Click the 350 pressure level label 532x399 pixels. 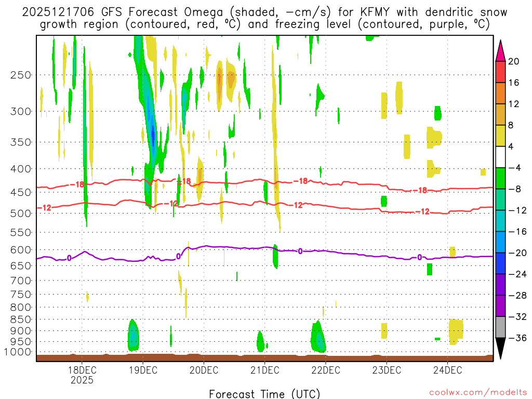[20, 142]
